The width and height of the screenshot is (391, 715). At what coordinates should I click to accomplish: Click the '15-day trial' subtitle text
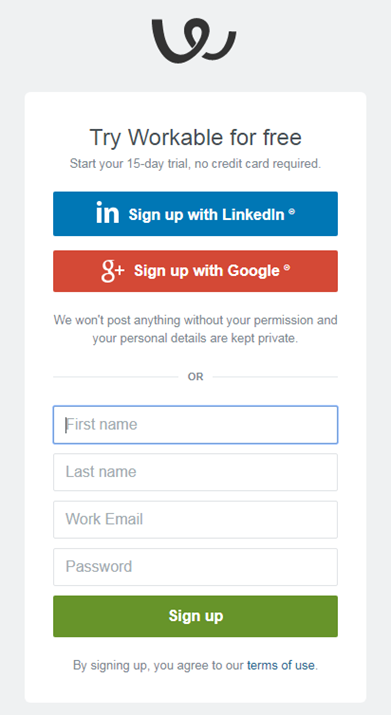[x=195, y=164]
